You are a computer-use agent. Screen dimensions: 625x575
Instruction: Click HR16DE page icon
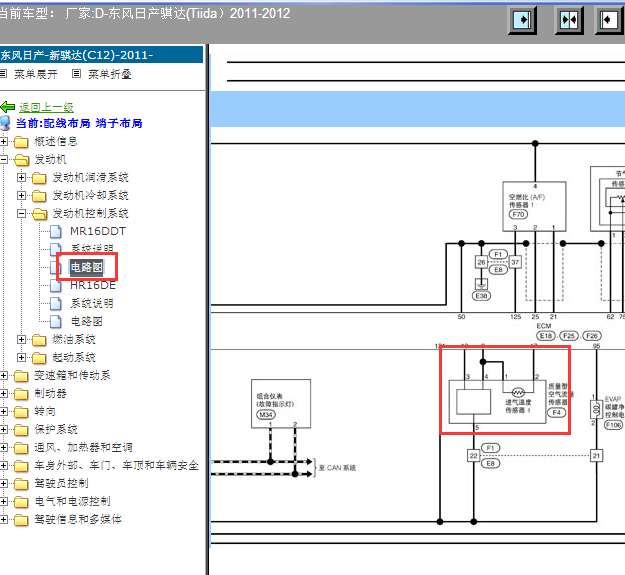(55, 285)
